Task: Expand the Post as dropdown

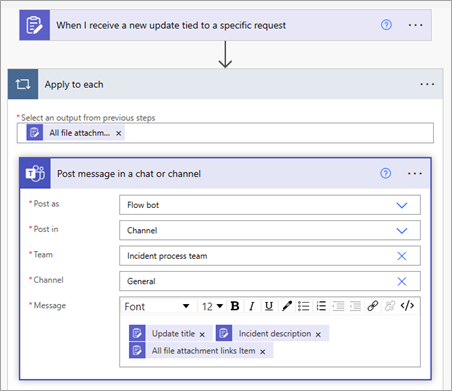Action: (x=402, y=205)
